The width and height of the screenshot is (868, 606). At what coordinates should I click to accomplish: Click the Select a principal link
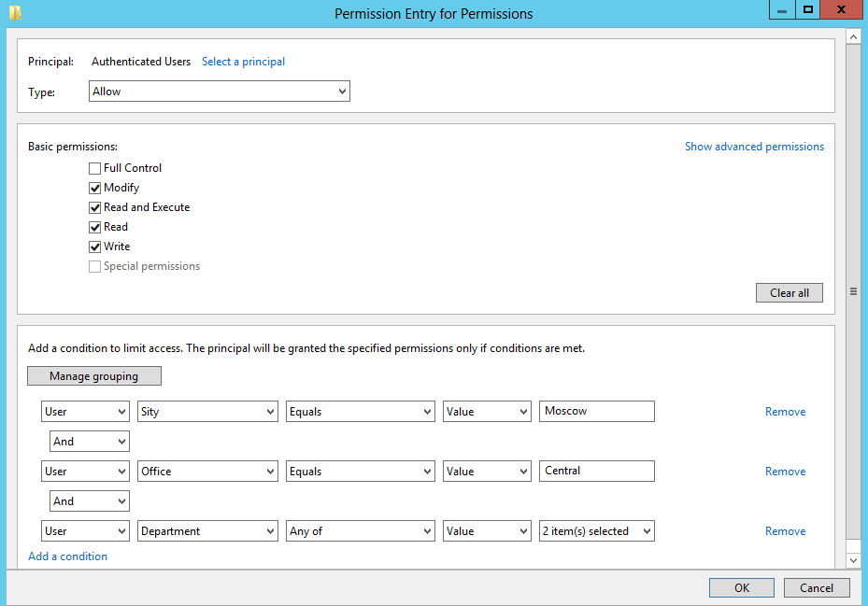tap(243, 62)
